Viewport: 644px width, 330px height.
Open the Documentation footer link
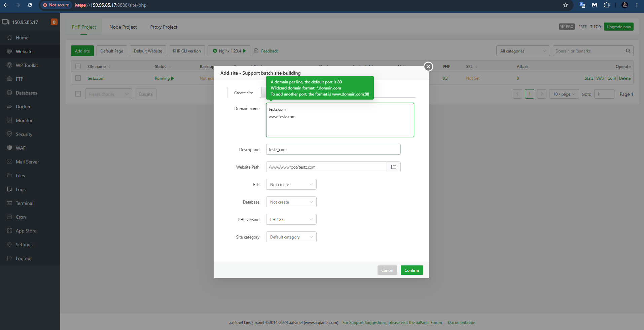click(461, 322)
